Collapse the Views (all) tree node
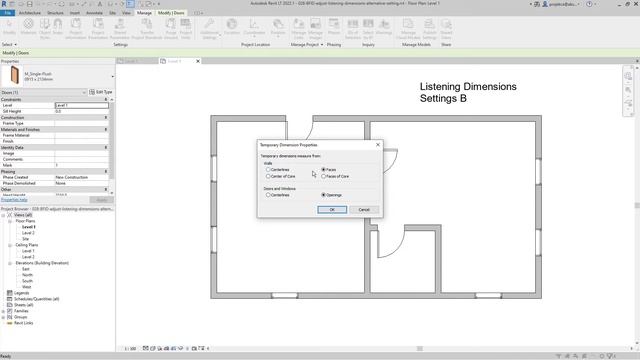The width and height of the screenshot is (640, 360). click(x=3, y=215)
